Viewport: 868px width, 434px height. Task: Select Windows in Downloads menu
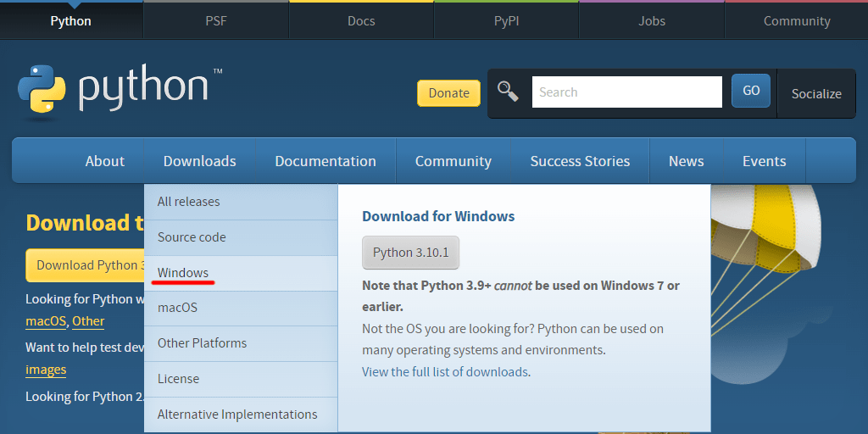[183, 272]
